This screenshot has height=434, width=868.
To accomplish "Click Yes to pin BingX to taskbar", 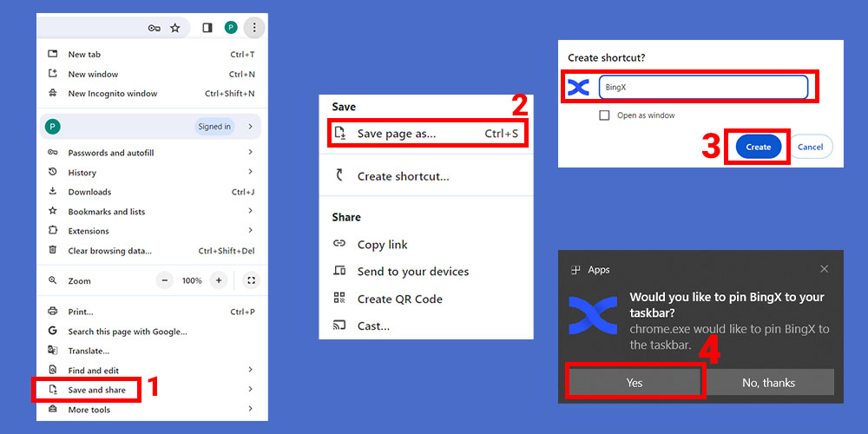I will (635, 382).
